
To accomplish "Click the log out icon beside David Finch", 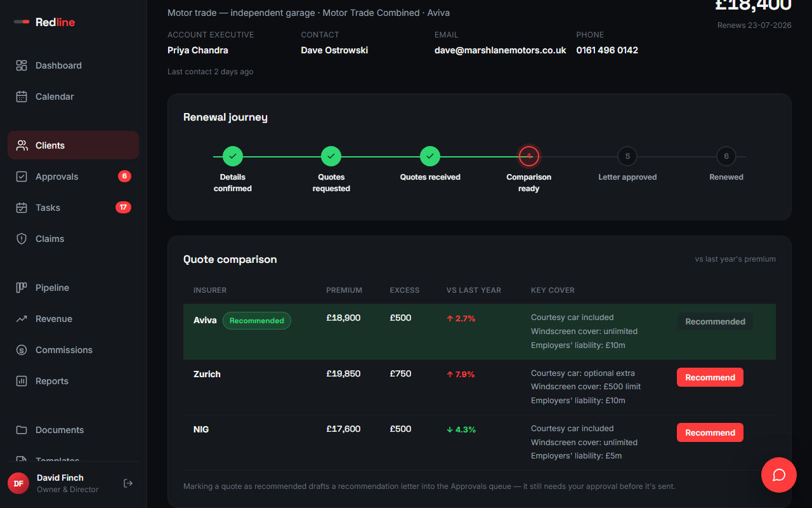I will (128, 483).
